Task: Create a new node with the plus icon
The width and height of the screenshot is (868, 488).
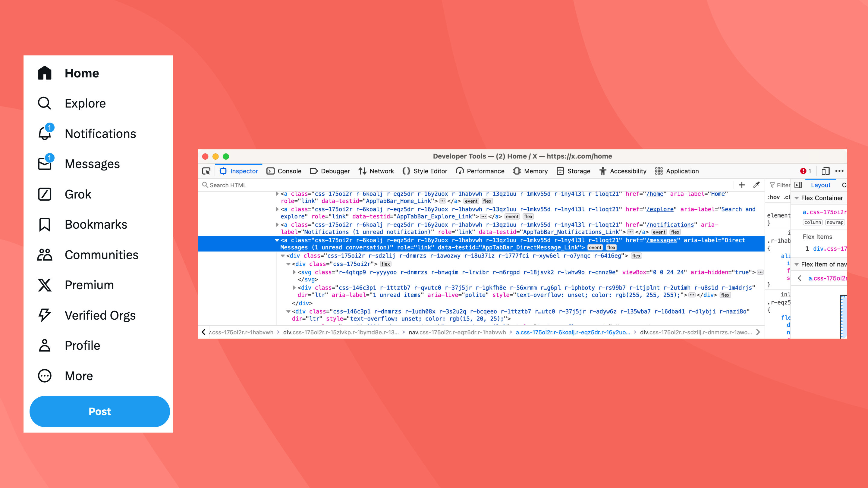Action: [x=742, y=185]
